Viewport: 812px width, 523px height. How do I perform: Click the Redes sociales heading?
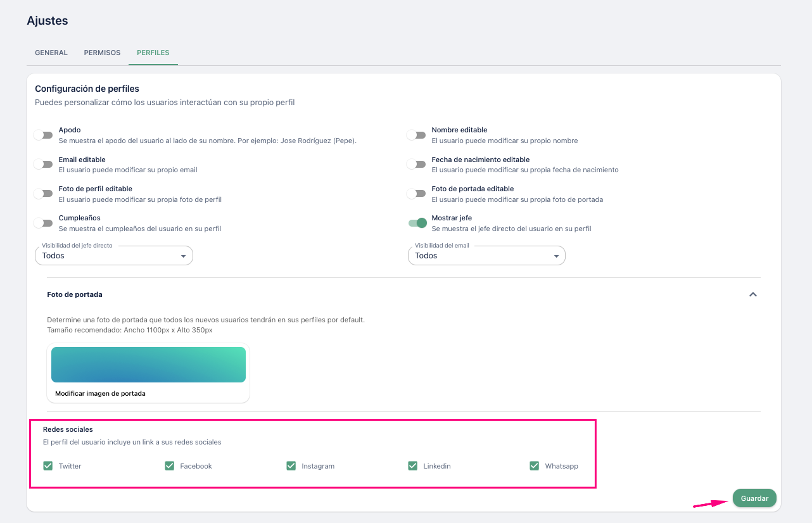coord(68,429)
